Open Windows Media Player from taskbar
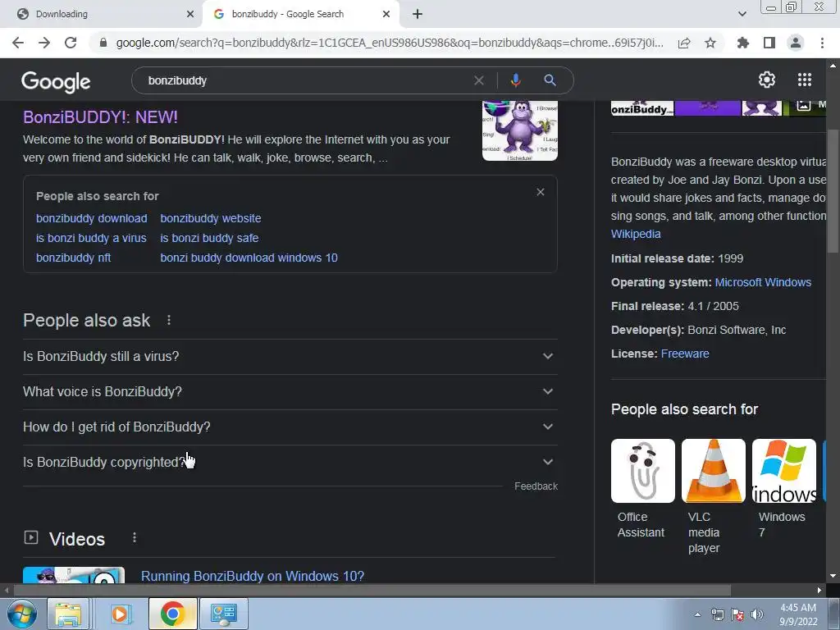This screenshot has height=630, width=840. click(121, 614)
